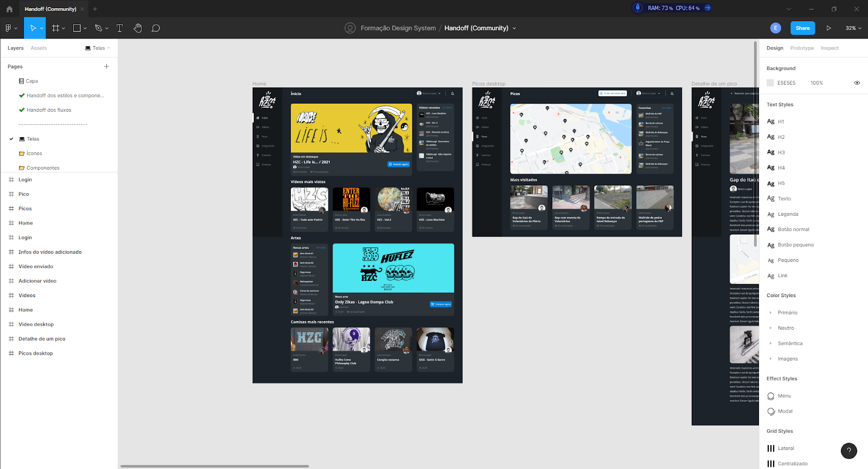This screenshot has width=868, height=469.
Task: Open the shape tools dropdown arrow
Action: [x=85, y=28]
